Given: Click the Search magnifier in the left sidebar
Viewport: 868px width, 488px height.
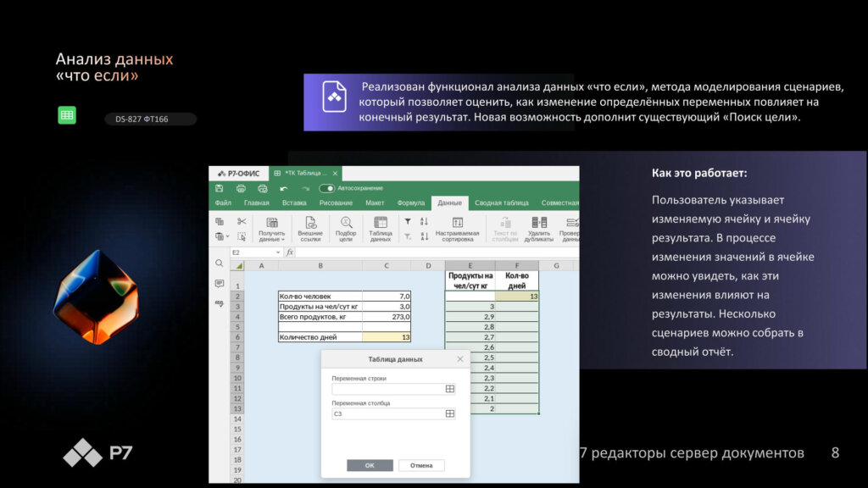Looking at the screenshot, I should click(x=219, y=263).
